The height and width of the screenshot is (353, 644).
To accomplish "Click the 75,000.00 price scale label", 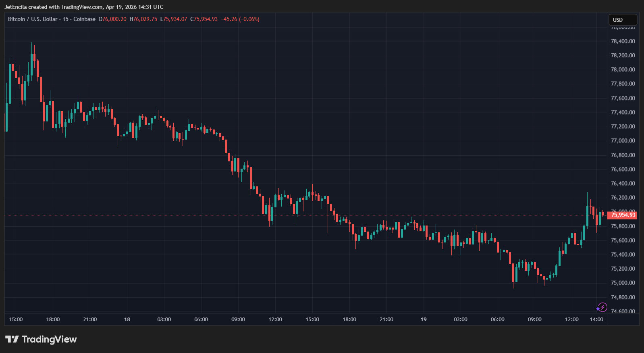I will (x=623, y=283).
